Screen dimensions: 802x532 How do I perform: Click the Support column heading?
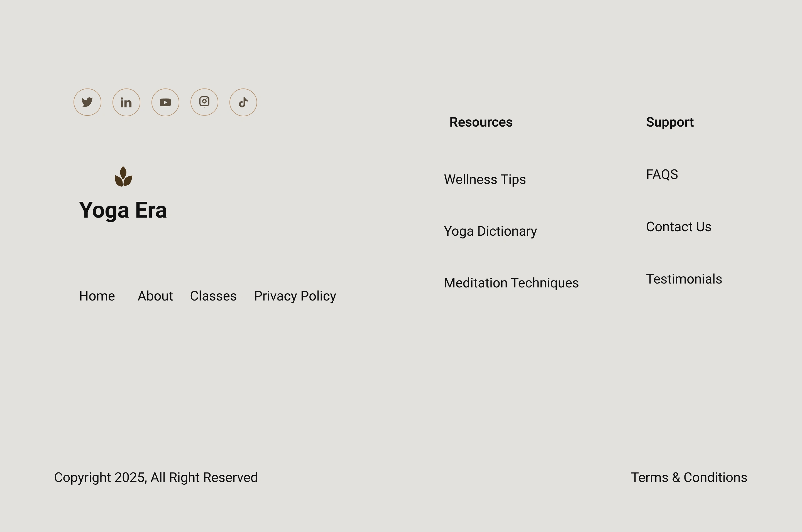(x=669, y=122)
